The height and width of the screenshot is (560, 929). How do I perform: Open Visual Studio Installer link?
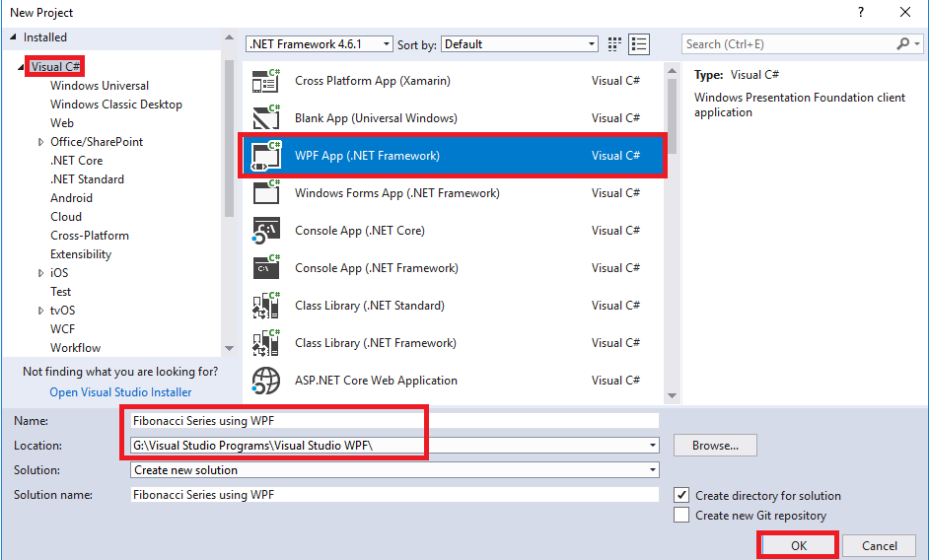coord(121,392)
